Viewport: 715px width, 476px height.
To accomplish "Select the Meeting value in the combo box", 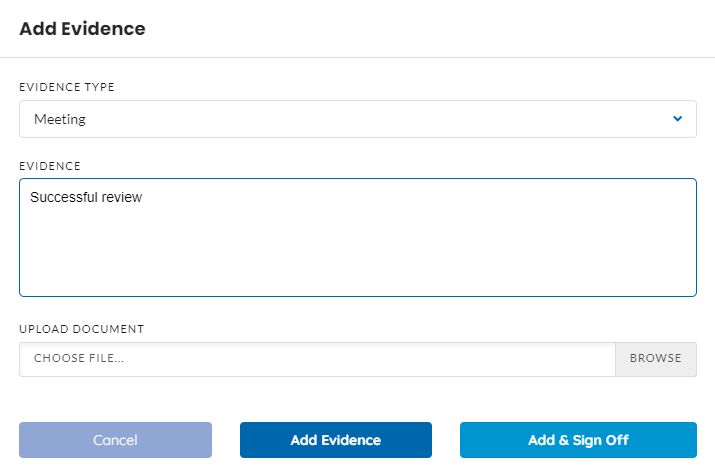I will (60, 119).
